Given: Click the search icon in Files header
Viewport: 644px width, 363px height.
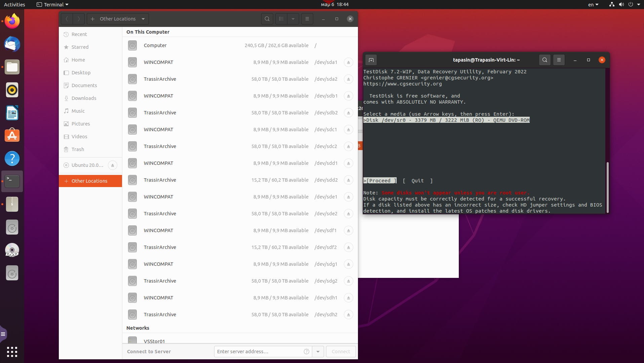Looking at the screenshot, I should (267, 19).
